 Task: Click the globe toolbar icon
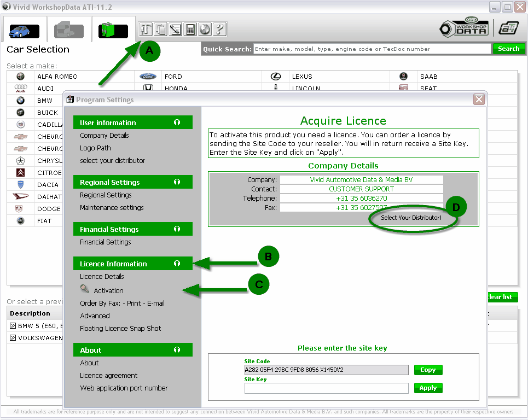(205, 30)
